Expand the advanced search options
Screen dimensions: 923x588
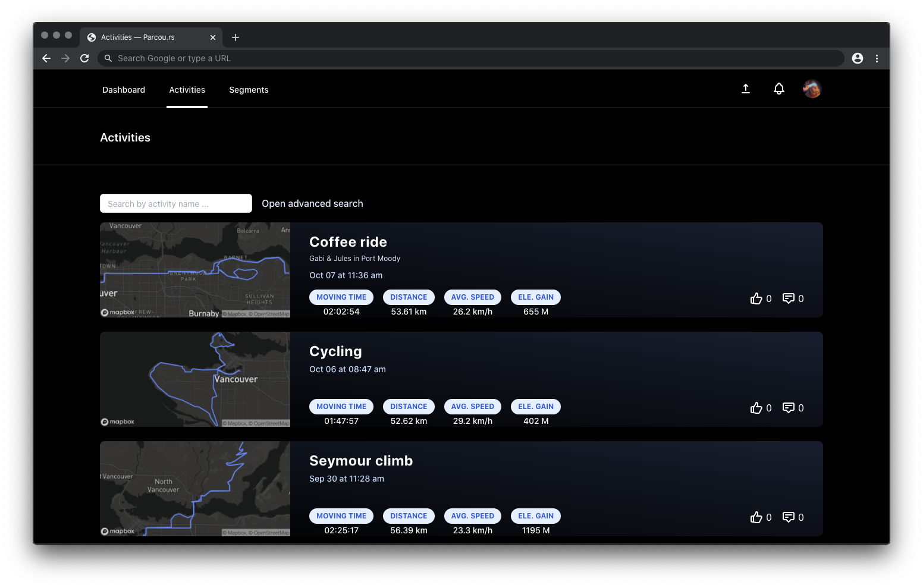coord(312,203)
